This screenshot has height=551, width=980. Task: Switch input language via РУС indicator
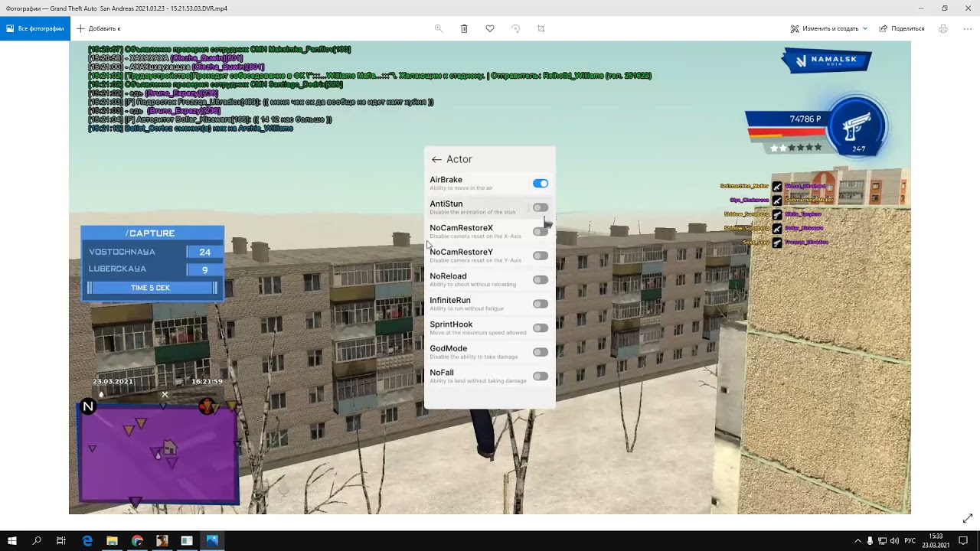tap(910, 541)
